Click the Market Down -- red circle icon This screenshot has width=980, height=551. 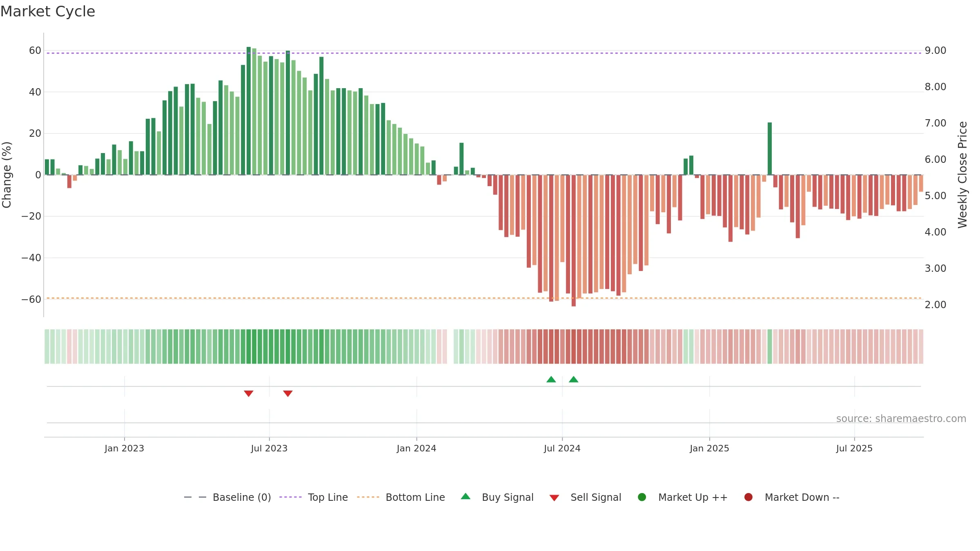coord(748,497)
